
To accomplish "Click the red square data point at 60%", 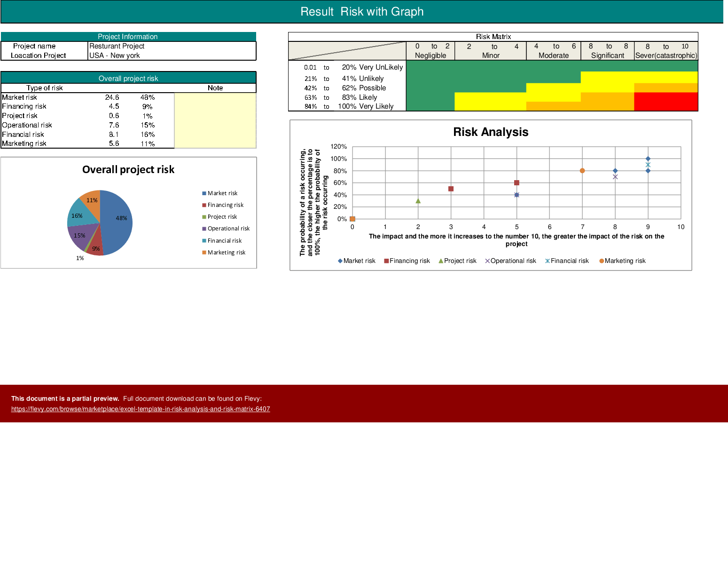I will [x=517, y=183].
